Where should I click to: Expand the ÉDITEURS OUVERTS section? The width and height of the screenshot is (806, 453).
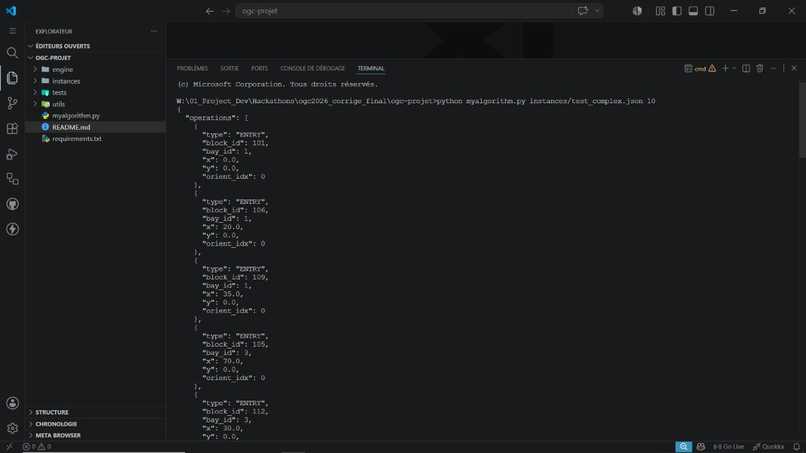pyautogui.click(x=96, y=46)
